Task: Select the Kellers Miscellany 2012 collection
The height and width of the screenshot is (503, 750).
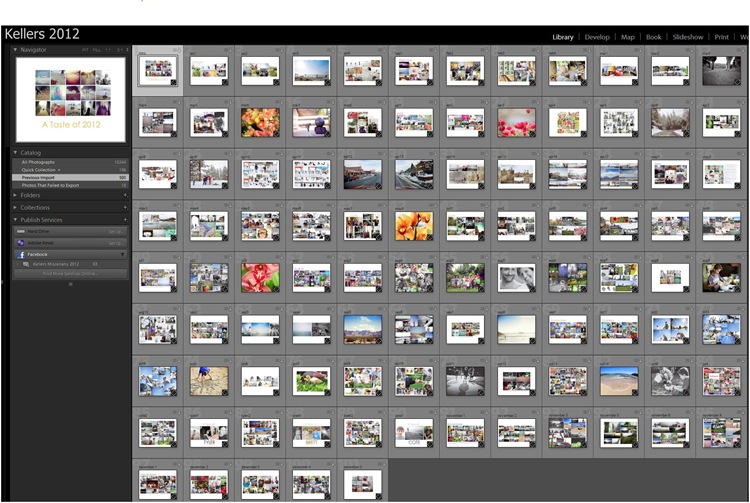Action: (x=70, y=264)
